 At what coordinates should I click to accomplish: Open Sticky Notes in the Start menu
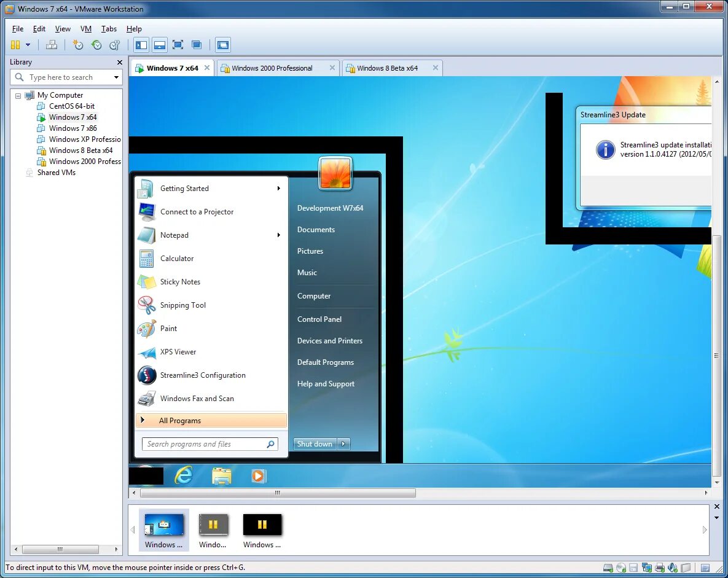211,282
